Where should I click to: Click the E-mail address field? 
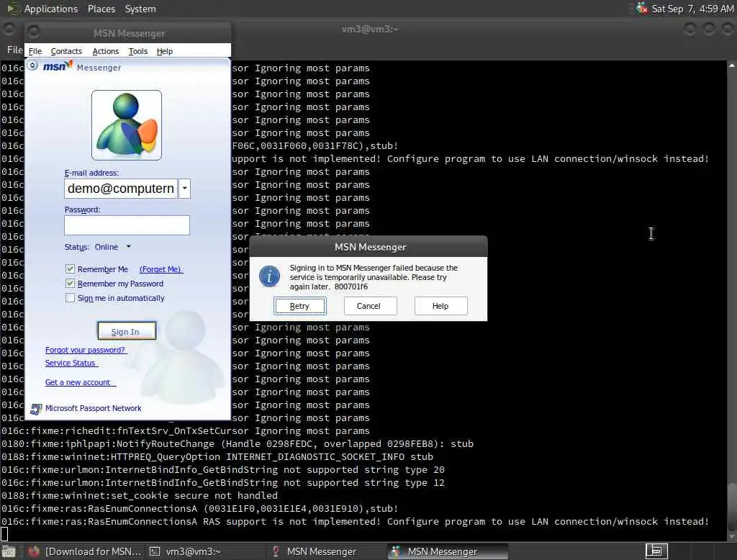coord(121,189)
